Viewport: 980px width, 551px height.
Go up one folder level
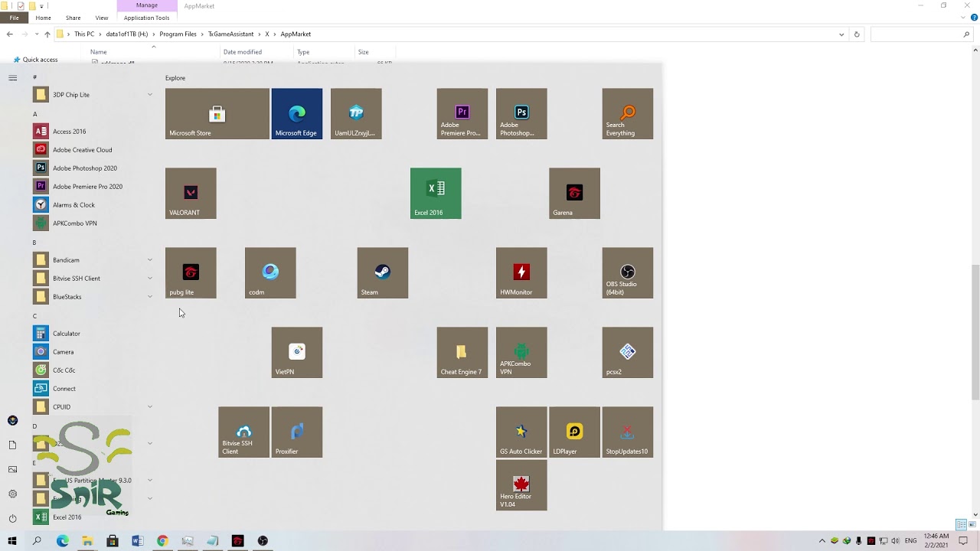[47, 34]
